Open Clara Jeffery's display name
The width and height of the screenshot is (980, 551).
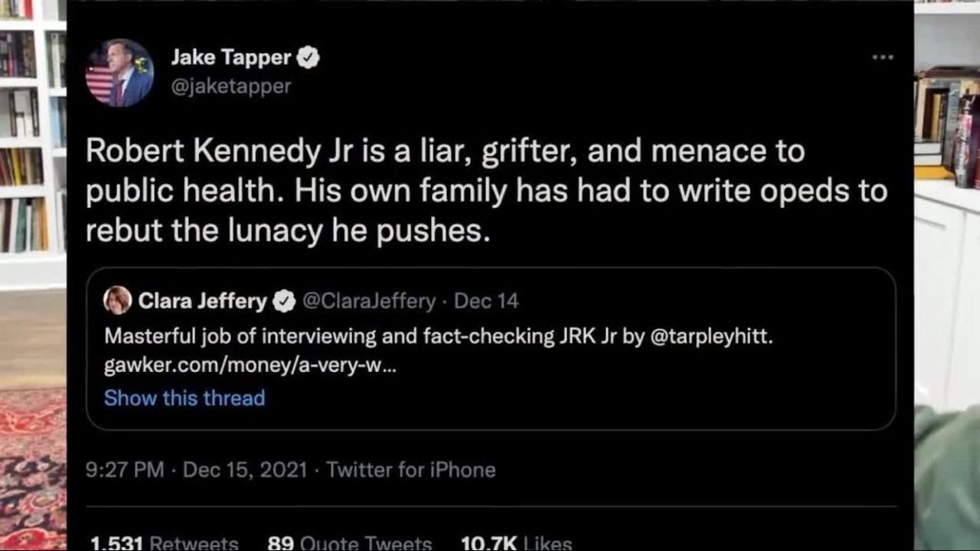[202, 301]
